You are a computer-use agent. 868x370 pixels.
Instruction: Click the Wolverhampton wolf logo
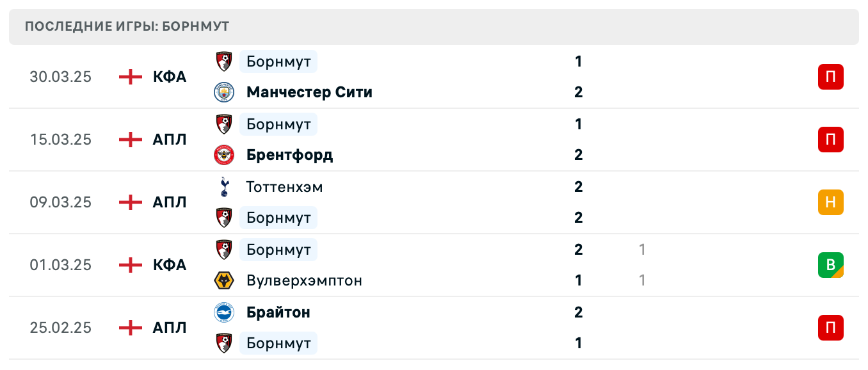224,280
